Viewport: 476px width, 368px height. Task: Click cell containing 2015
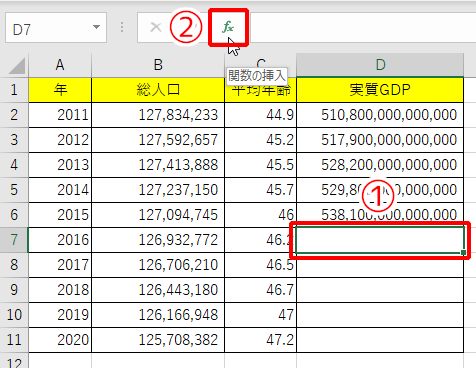(60, 215)
